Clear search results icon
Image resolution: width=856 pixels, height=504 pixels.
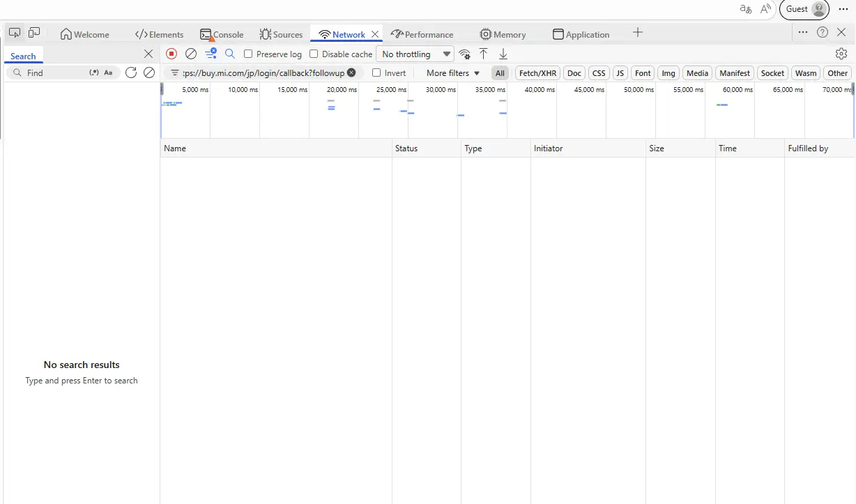(149, 72)
